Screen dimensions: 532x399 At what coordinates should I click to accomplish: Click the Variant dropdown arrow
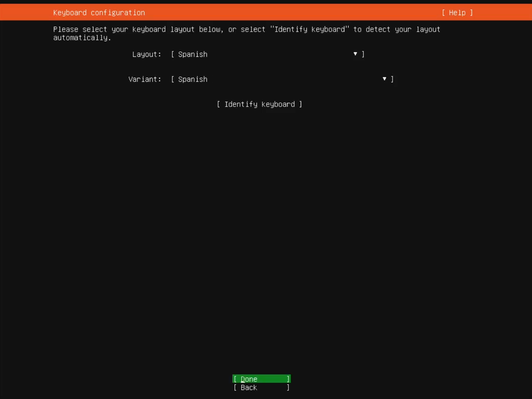coord(384,79)
